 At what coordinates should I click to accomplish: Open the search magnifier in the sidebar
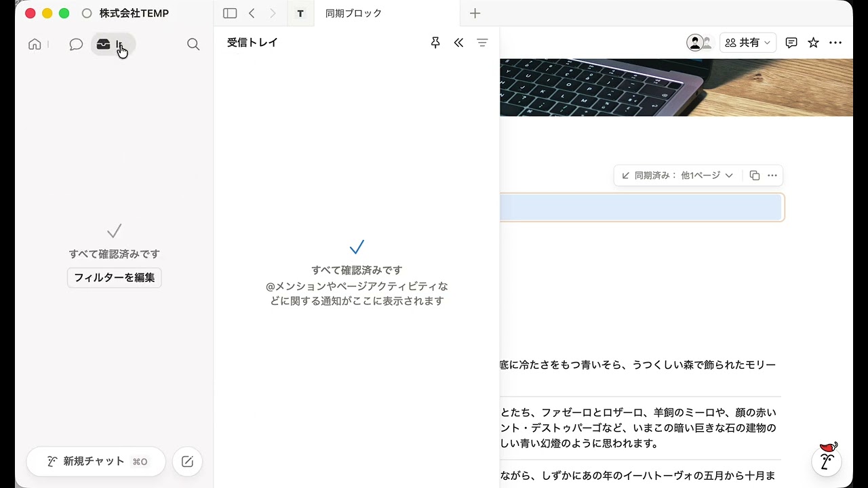(193, 44)
